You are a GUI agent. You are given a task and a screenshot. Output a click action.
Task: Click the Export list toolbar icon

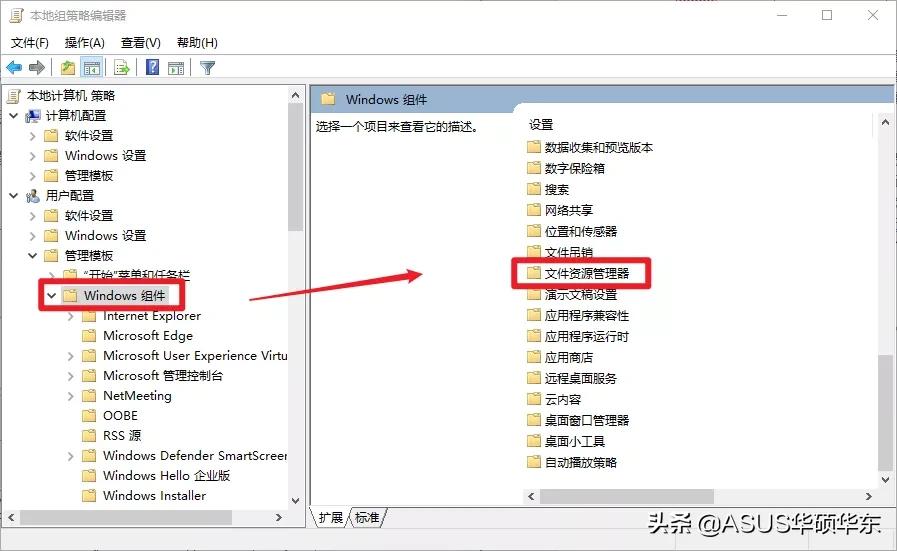[x=122, y=68]
